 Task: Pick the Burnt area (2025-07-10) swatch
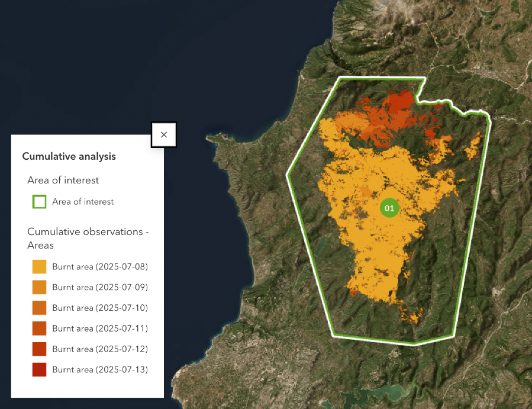(39, 308)
